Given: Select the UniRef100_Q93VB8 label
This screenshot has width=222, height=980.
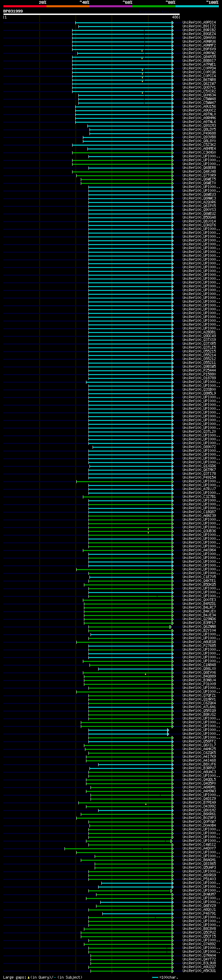Looking at the screenshot, I should click(x=199, y=137).
